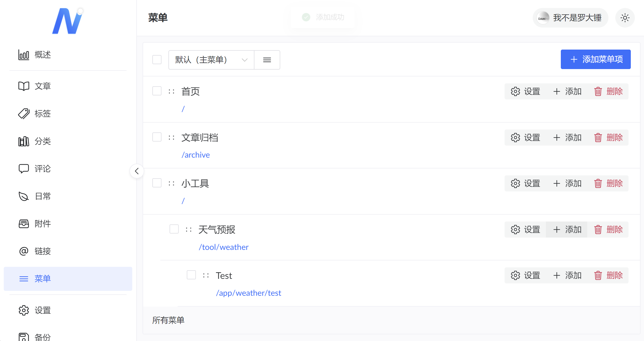Go to 附件 sidebar item
Viewport: 644px width, 341px height.
point(42,224)
